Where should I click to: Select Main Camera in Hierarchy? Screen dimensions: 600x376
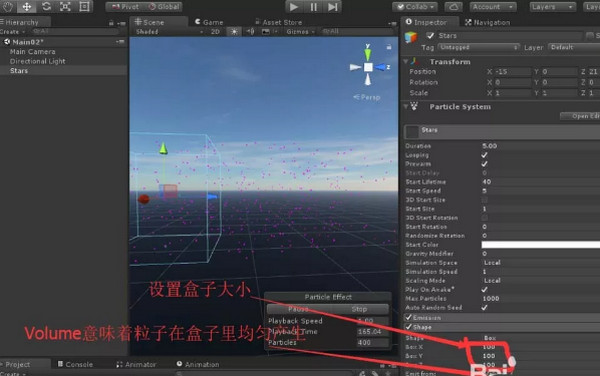(33, 51)
